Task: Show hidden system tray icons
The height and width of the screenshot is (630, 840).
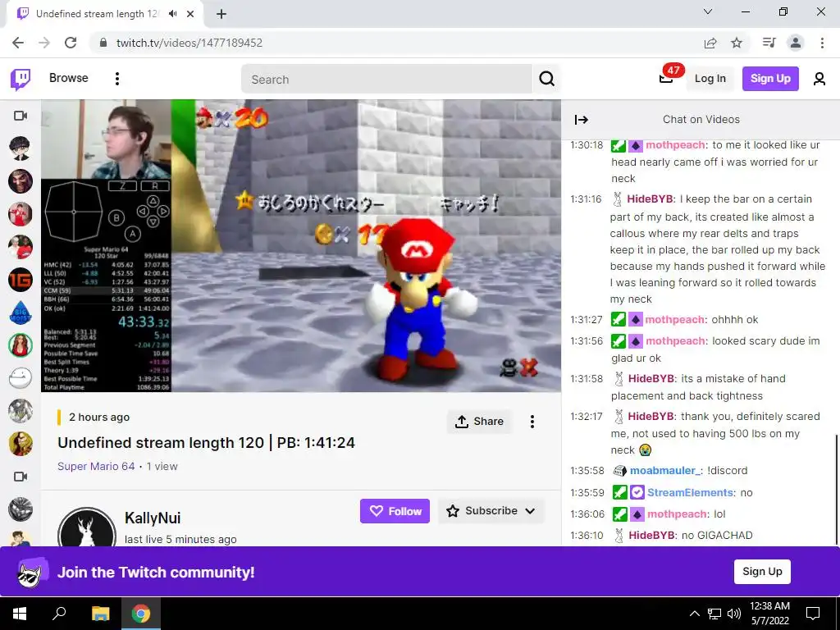Action: tap(694, 614)
